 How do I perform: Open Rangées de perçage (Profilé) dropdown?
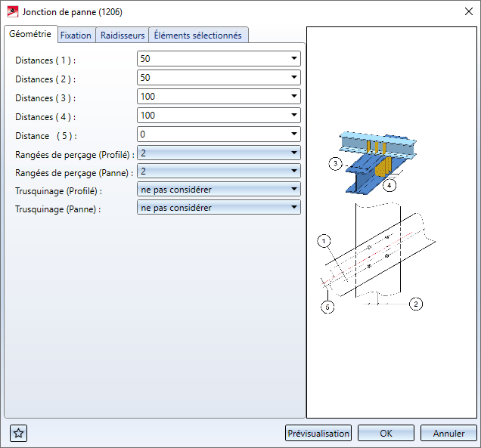pyautogui.click(x=219, y=153)
